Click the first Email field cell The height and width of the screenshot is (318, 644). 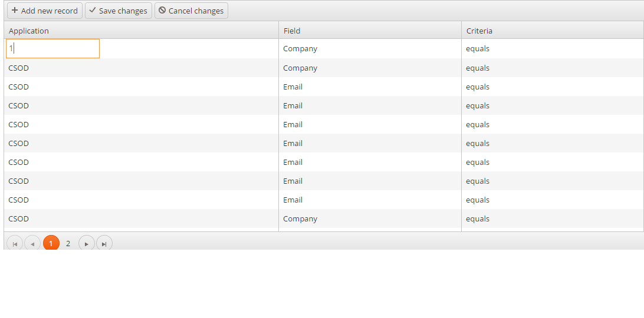coord(293,87)
